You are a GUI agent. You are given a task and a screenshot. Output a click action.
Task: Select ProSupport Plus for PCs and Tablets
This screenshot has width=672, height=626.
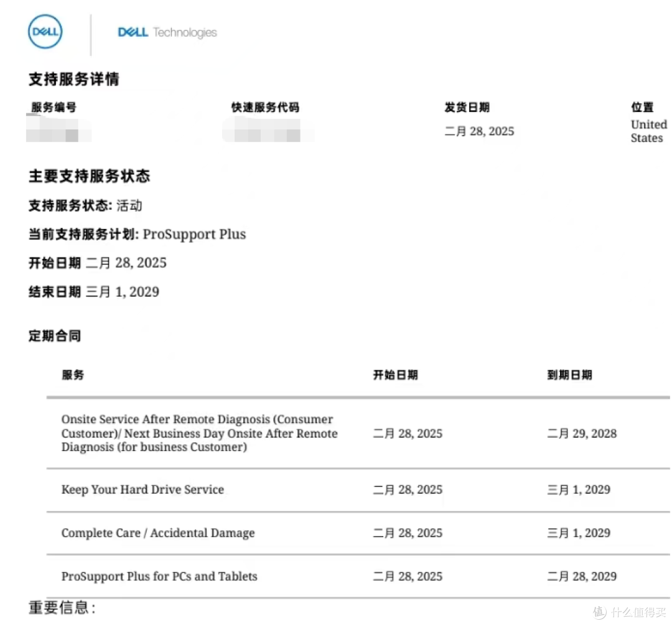pyautogui.click(x=159, y=576)
